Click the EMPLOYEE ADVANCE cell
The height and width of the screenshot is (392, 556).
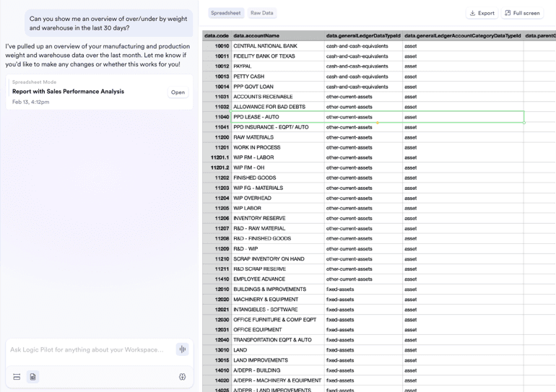(278, 279)
